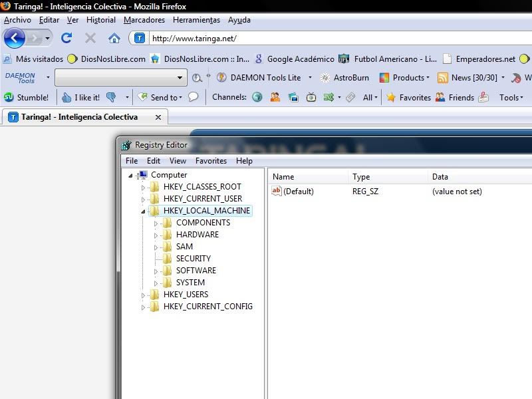Open the Ayuda menu

tap(239, 20)
